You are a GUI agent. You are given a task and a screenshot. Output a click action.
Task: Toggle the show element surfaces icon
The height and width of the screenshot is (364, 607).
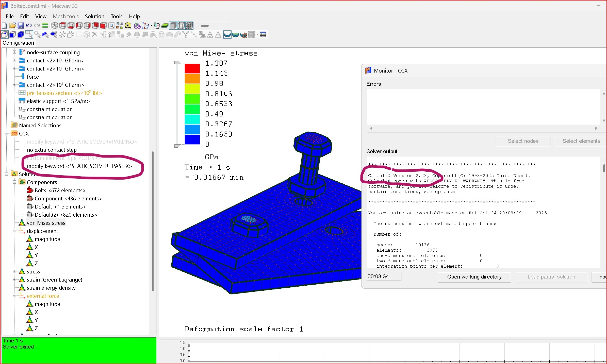click(173, 26)
